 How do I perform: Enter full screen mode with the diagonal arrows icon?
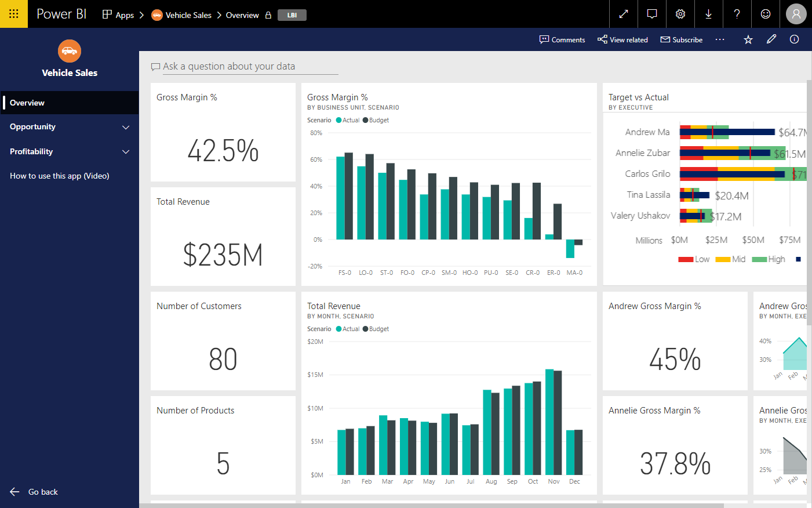click(x=623, y=14)
